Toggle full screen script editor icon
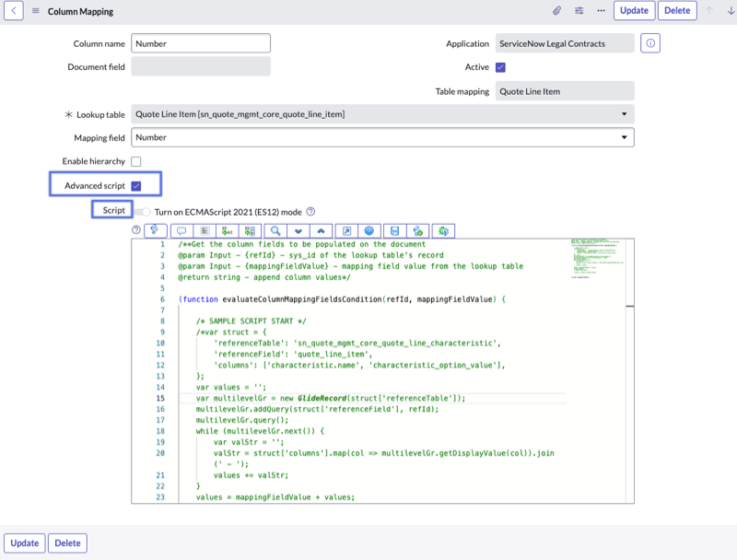Image resolution: width=737 pixels, height=560 pixels. pyautogui.click(x=346, y=230)
